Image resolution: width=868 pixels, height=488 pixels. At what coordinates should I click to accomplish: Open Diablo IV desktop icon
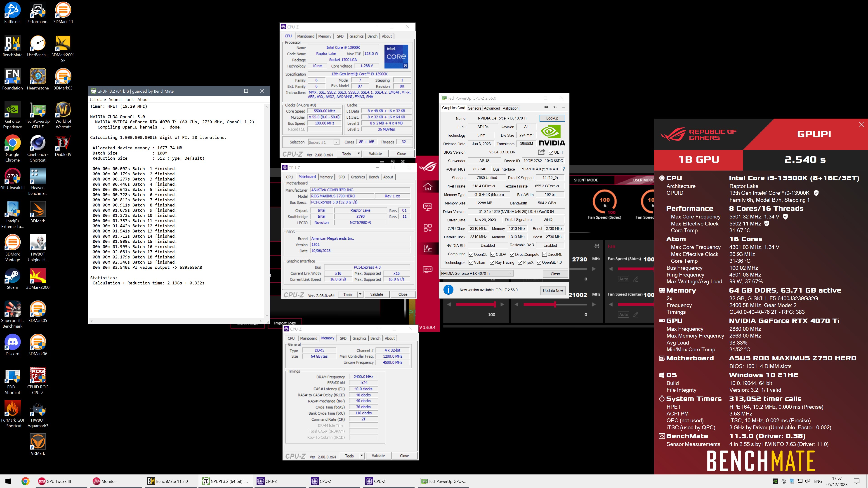[63, 146]
